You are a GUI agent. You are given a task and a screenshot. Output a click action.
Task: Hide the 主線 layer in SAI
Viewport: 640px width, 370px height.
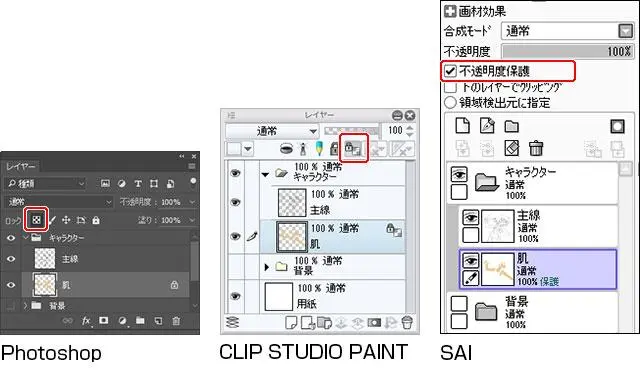470,217
